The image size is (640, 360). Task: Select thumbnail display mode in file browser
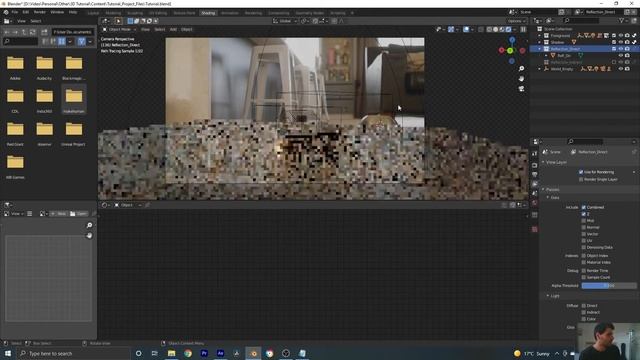pos(62,41)
